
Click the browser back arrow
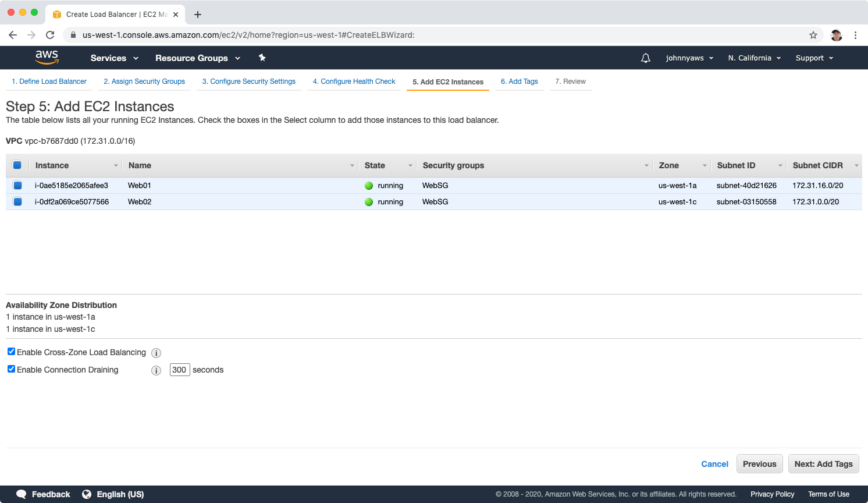13,35
